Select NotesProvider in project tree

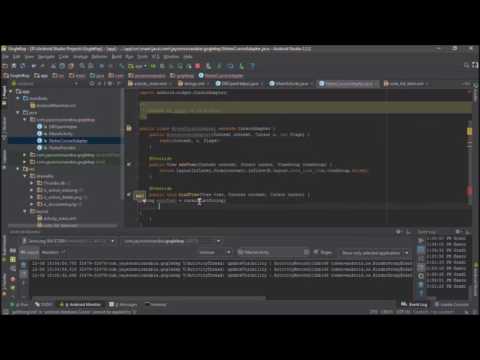pyautogui.click(x=62, y=148)
